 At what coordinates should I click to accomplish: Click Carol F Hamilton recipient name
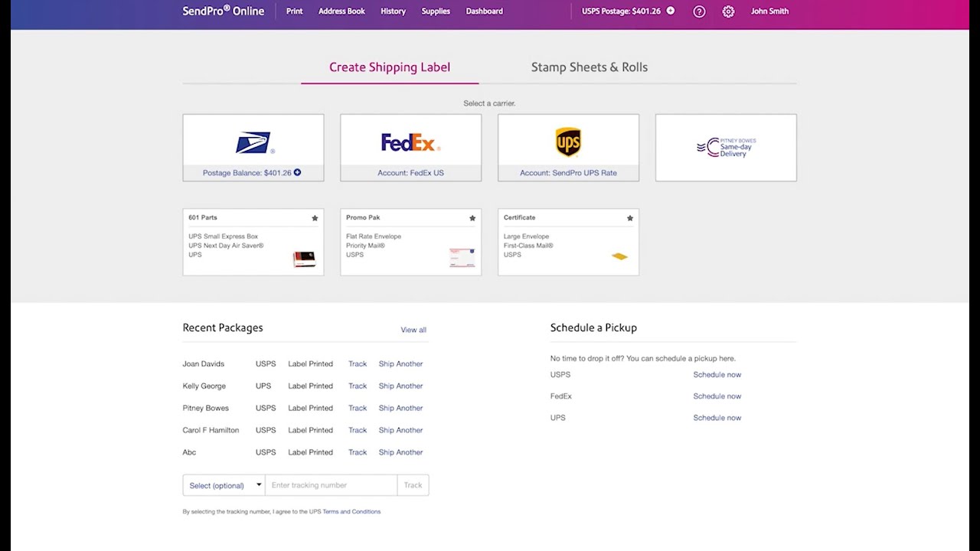(x=211, y=430)
